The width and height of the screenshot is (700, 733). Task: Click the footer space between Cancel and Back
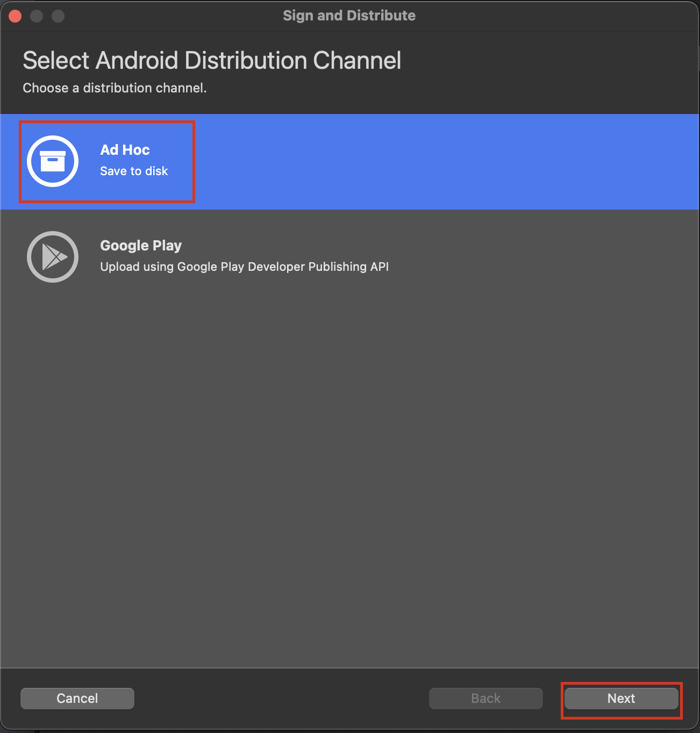pos(280,698)
